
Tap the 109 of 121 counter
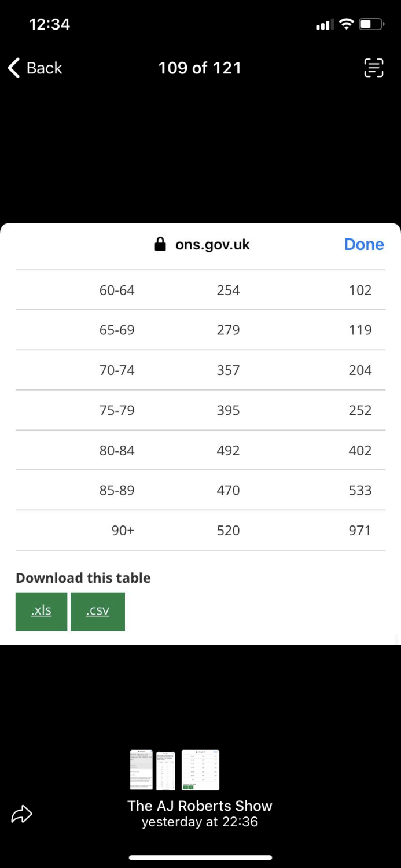coord(200,68)
